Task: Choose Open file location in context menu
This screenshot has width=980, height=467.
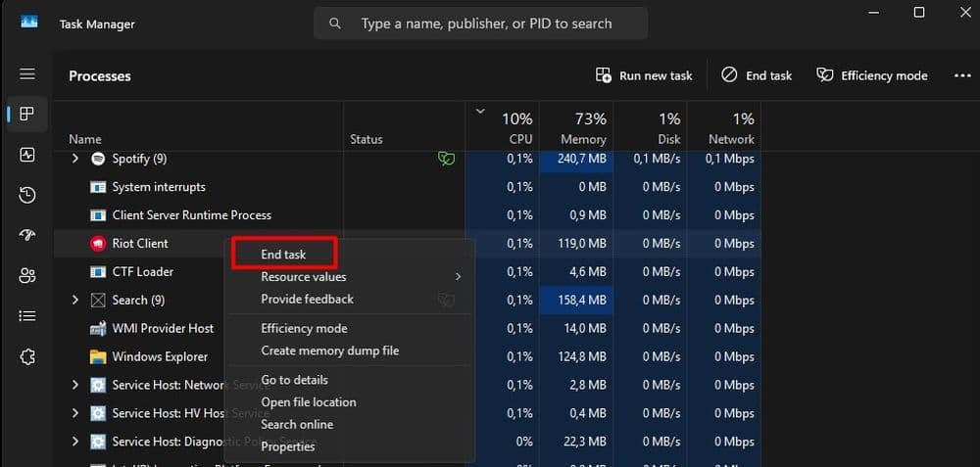Action: click(x=309, y=402)
